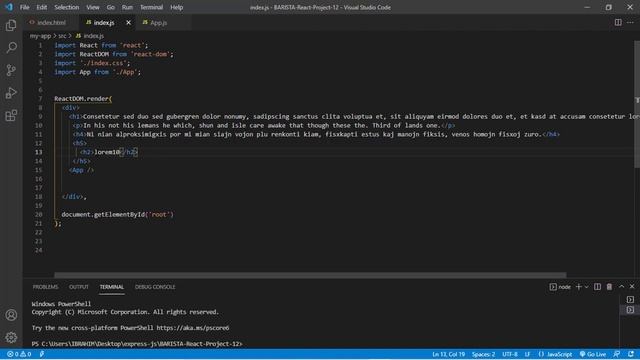Open the Explorer view in activity bar
This screenshot has height=360, width=640.
point(11,25)
